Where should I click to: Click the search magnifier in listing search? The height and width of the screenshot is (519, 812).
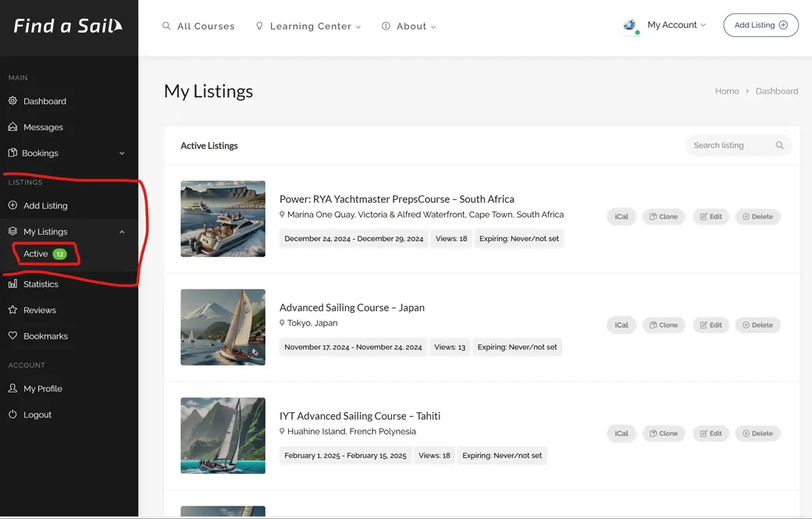(779, 145)
